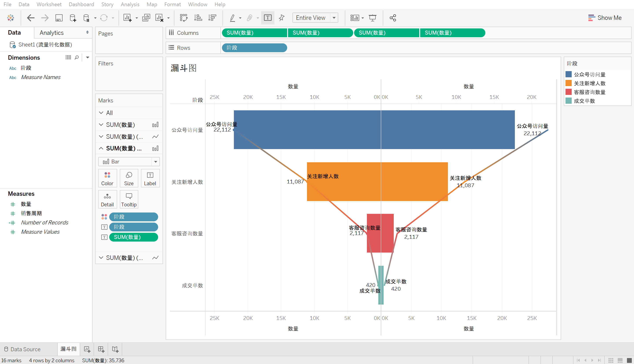Click the 阶段 pill on Rows shelf
This screenshot has width=634, height=364.
(x=254, y=48)
